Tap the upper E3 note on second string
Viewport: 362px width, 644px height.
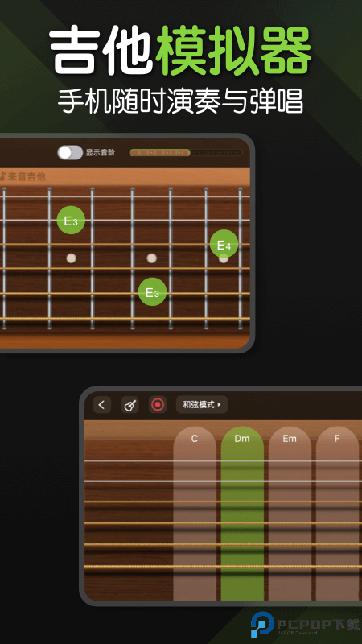click(x=71, y=220)
